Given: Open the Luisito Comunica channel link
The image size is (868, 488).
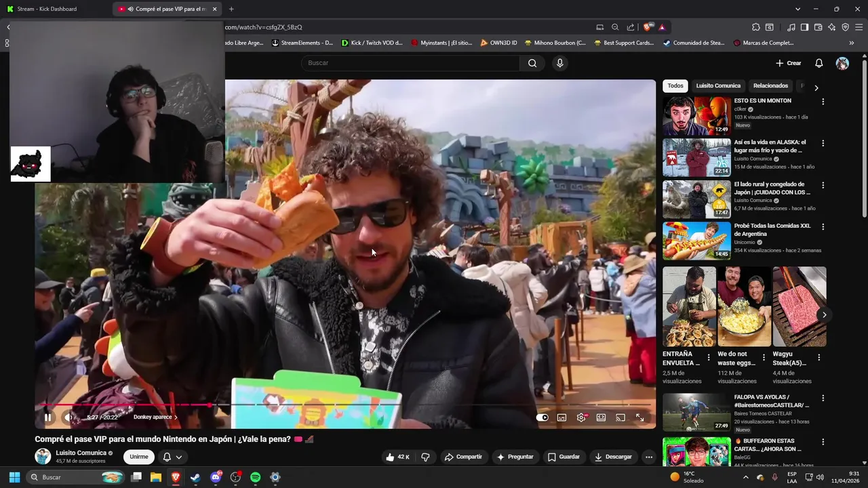Looking at the screenshot, I should (81, 453).
